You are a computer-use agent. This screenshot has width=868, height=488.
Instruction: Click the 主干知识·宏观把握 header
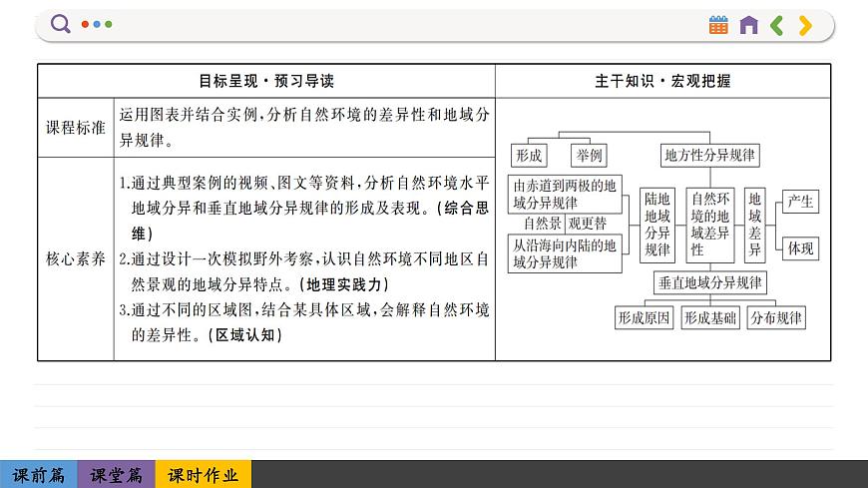[662, 81]
